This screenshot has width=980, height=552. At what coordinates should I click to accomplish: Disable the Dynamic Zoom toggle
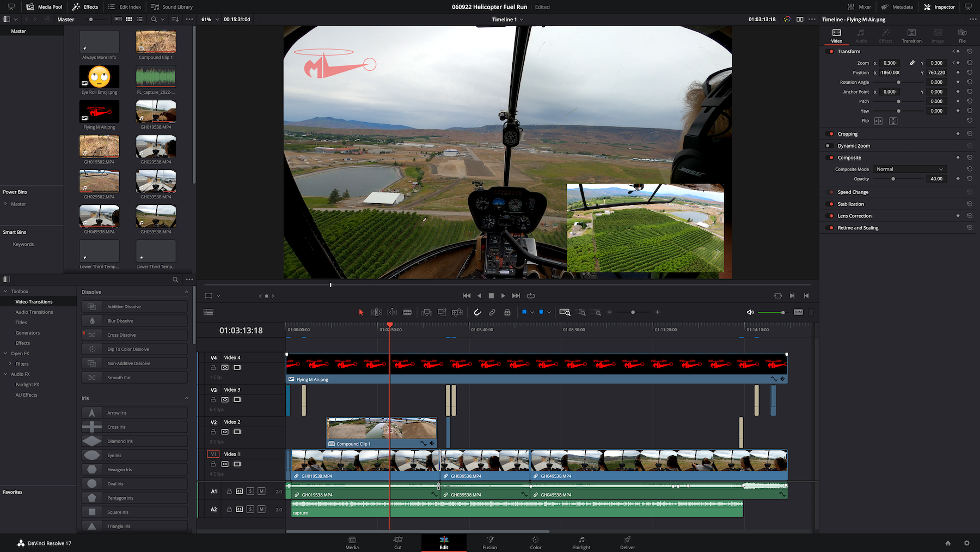tap(828, 146)
